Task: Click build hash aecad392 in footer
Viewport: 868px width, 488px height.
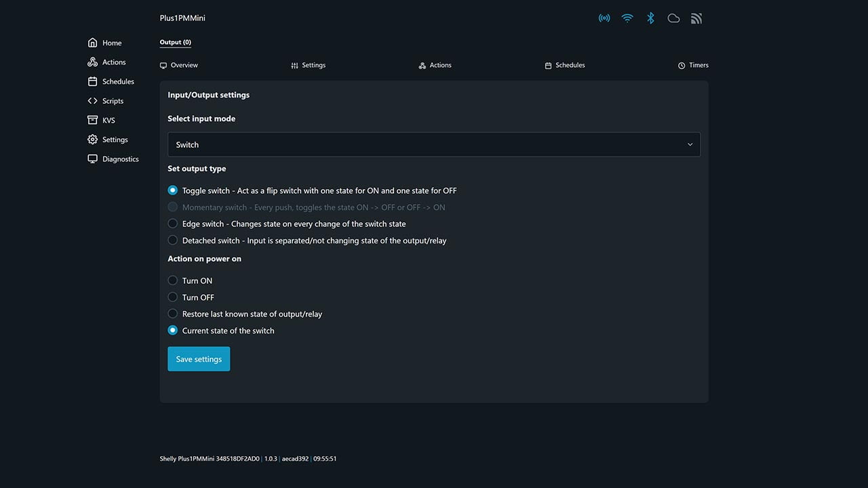Action: [295, 459]
